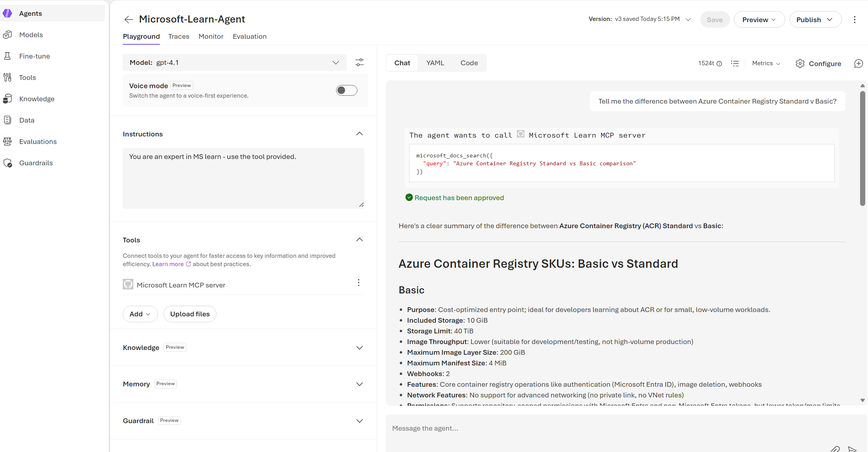Switch to the Code tab
The height and width of the screenshot is (452, 868).
coord(469,63)
